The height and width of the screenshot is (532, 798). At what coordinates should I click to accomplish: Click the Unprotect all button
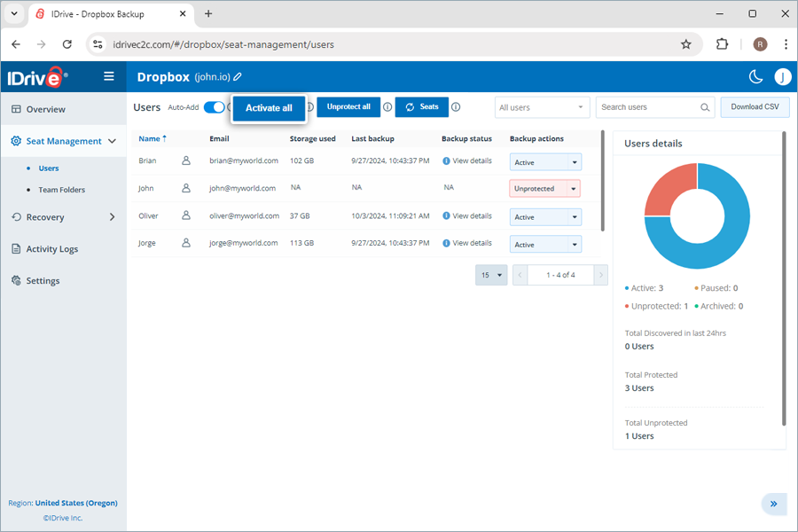[x=348, y=107]
